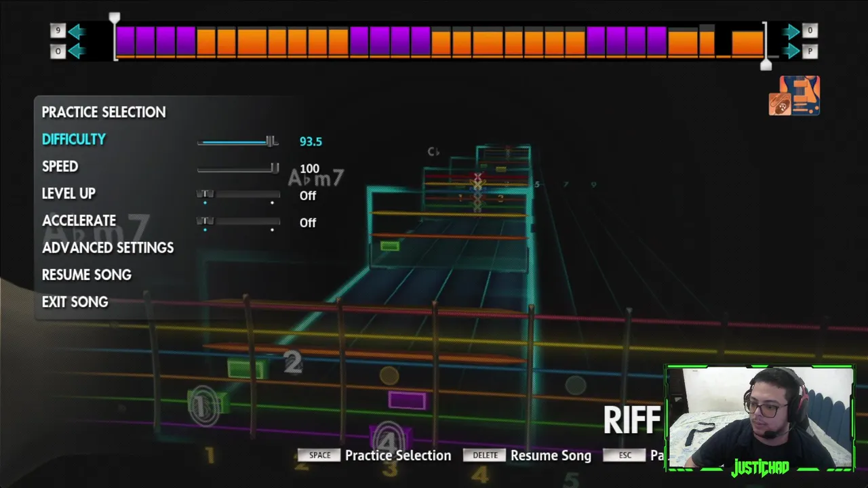Open Advanced Settings
868x488 pixels.
point(108,247)
